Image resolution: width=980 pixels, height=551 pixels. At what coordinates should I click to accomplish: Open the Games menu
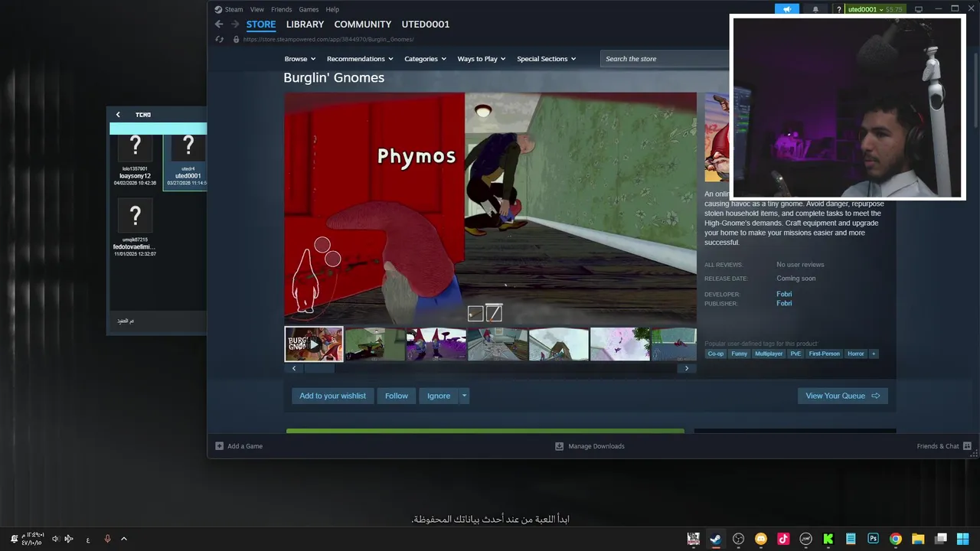point(309,9)
